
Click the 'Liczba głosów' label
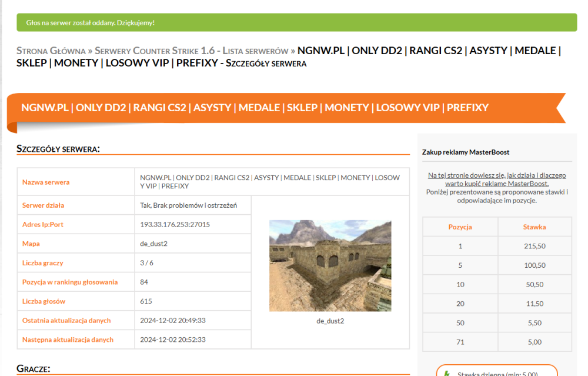tap(44, 301)
